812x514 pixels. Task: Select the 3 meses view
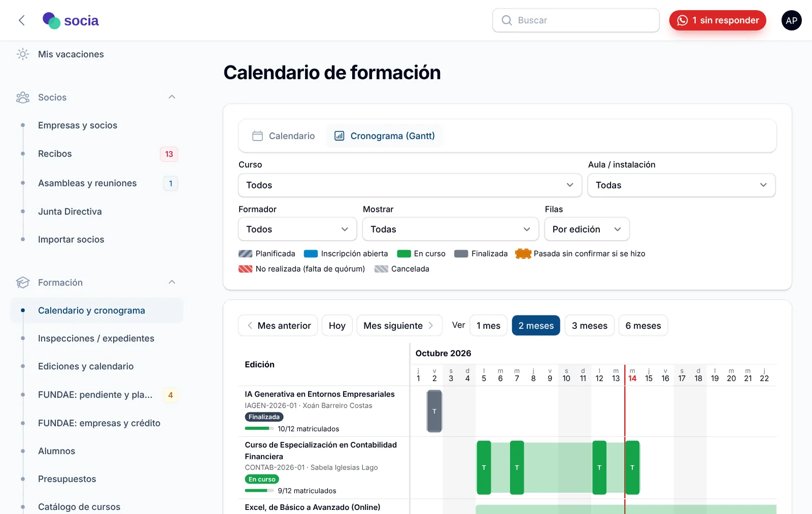pyautogui.click(x=590, y=326)
